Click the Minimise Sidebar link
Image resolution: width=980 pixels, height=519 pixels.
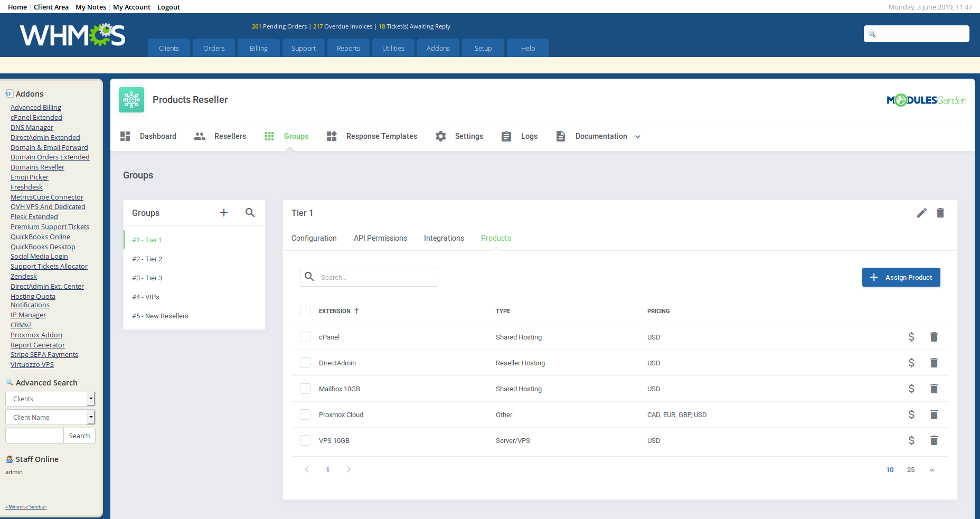pyautogui.click(x=26, y=507)
